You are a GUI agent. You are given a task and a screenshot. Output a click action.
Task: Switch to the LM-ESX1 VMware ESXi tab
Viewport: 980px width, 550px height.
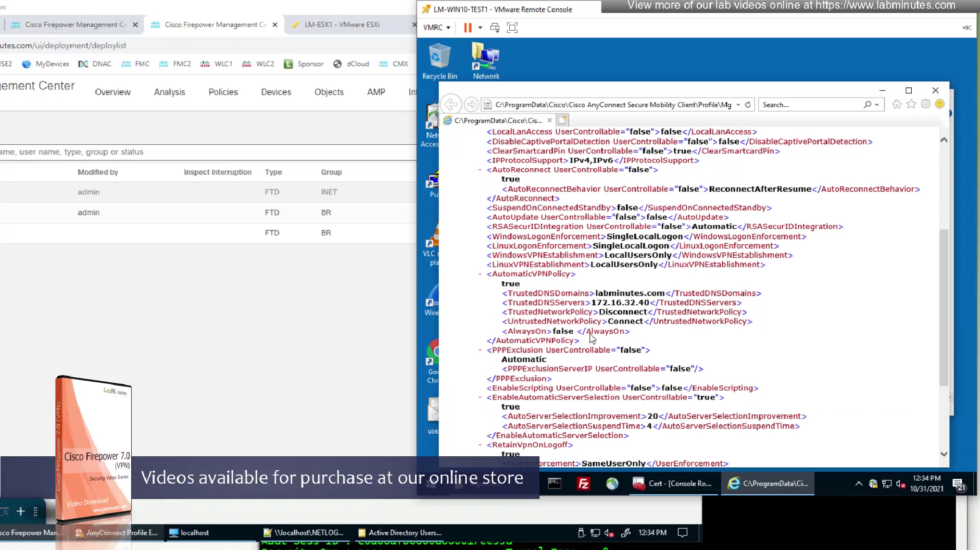(x=342, y=25)
